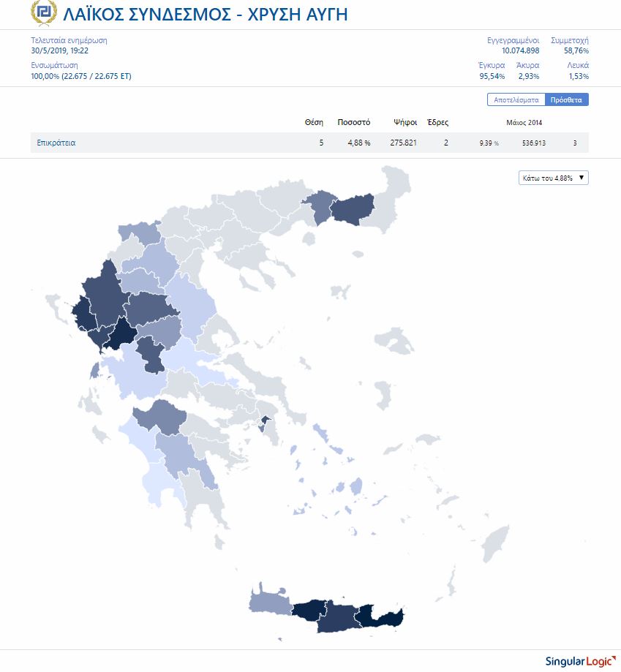The image size is (621, 672).
Task: Click the Θέση column header
Action: coord(314,122)
